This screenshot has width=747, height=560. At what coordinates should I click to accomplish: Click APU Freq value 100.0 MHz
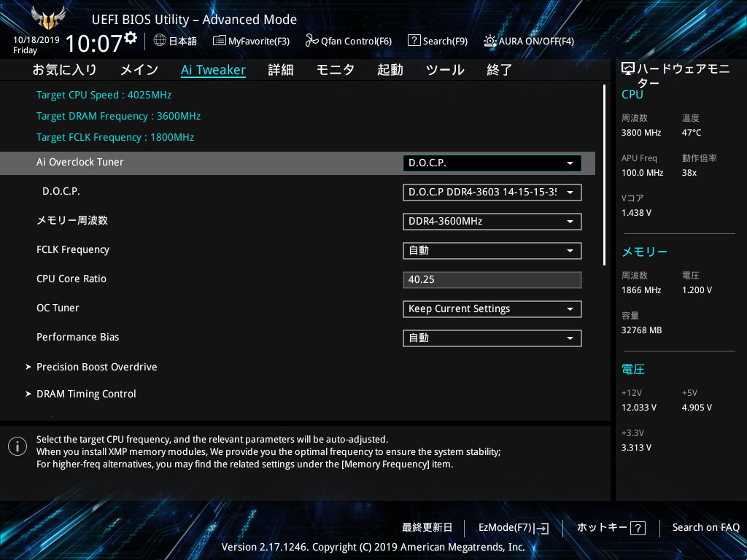[642, 173]
